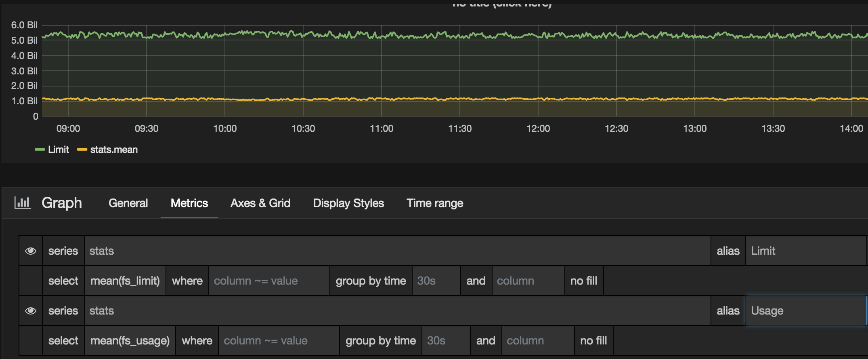The height and width of the screenshot is (359, 868).
Task: Go to Display Styles tab
Action: click(x=348, y=203)
